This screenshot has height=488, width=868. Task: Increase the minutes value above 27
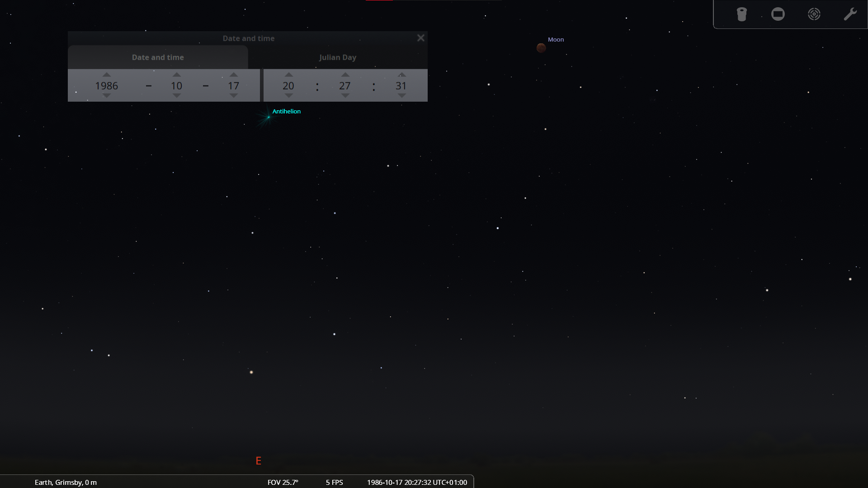[345, 75]
